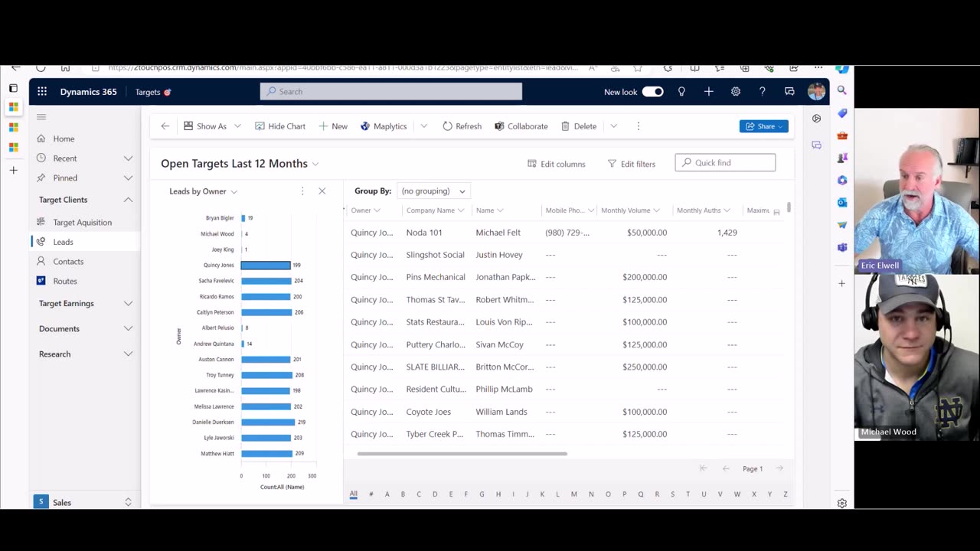
Task: Click browser sidebar add plus icon
Action: coord(842,283)
